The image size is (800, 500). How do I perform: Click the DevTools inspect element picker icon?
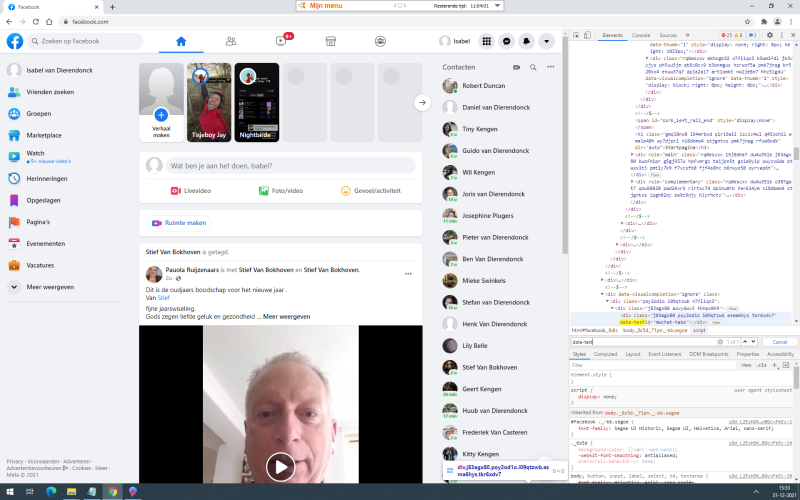[576, 35]
